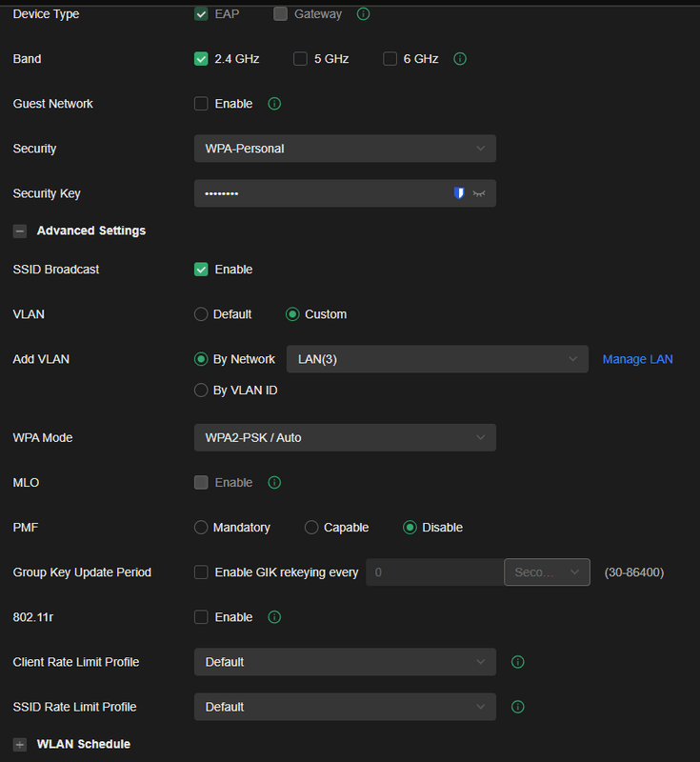This screenshot has height=762, width=700.
Task: Click the MLO info icon
Action: [274, 483]
